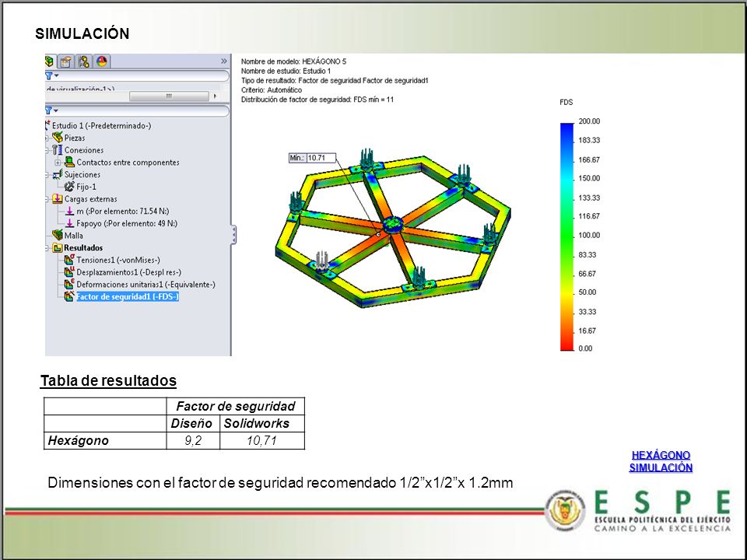Click the FDS color legend bar

pyautogui.click(x=567, y=236)
